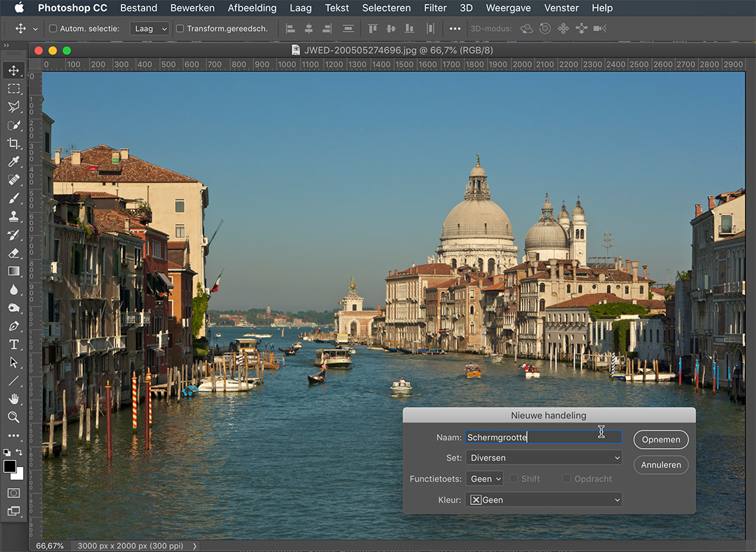The image size is (756, 552).
Task: Open the Afbeelding menu
Action: (252, 8)
